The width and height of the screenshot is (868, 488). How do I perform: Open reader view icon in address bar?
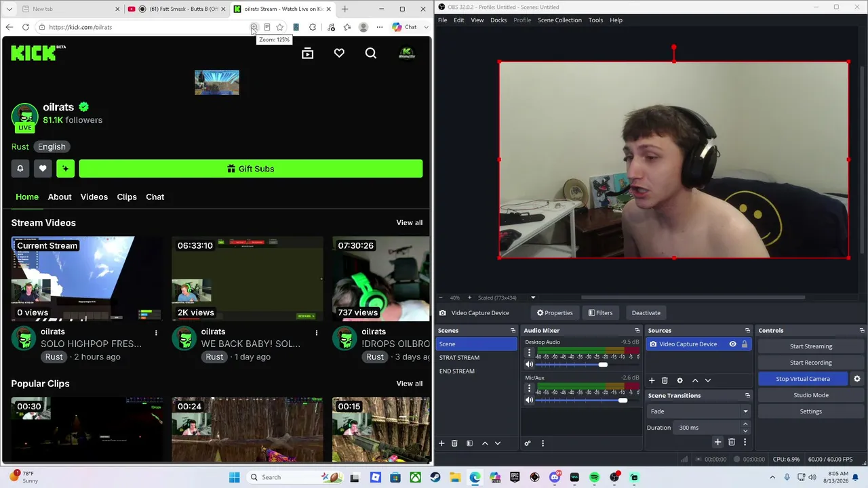point(267,27)
